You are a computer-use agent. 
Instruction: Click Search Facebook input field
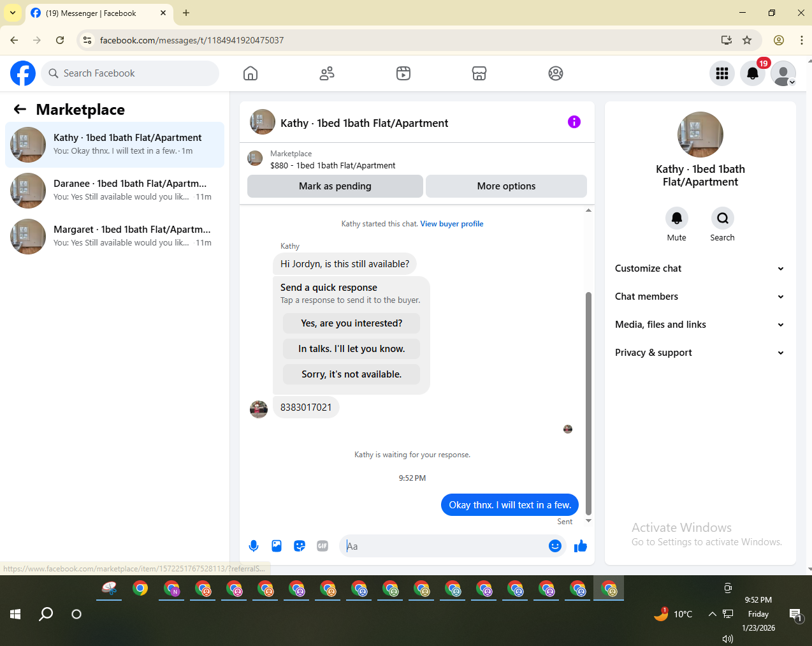130,73
